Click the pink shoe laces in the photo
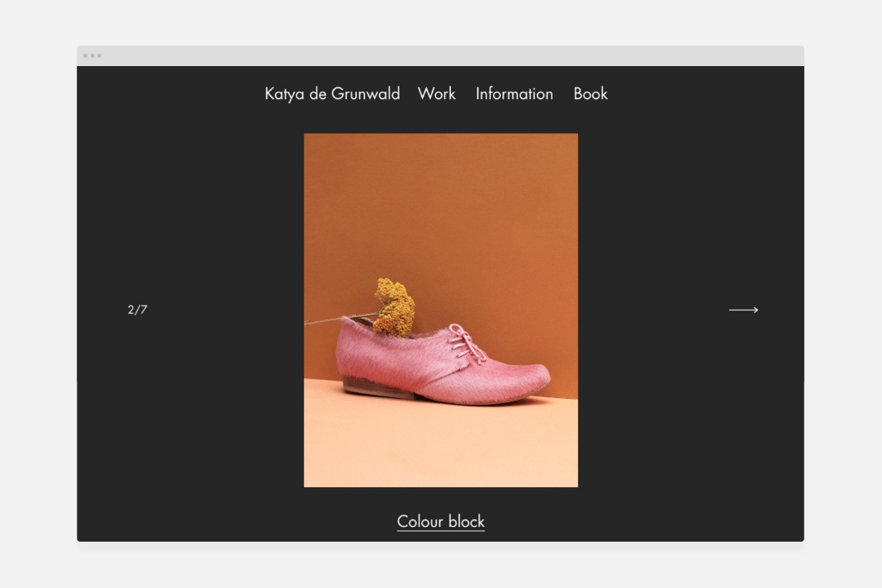This screenshot has height=588, width=882. pos(467,342)
